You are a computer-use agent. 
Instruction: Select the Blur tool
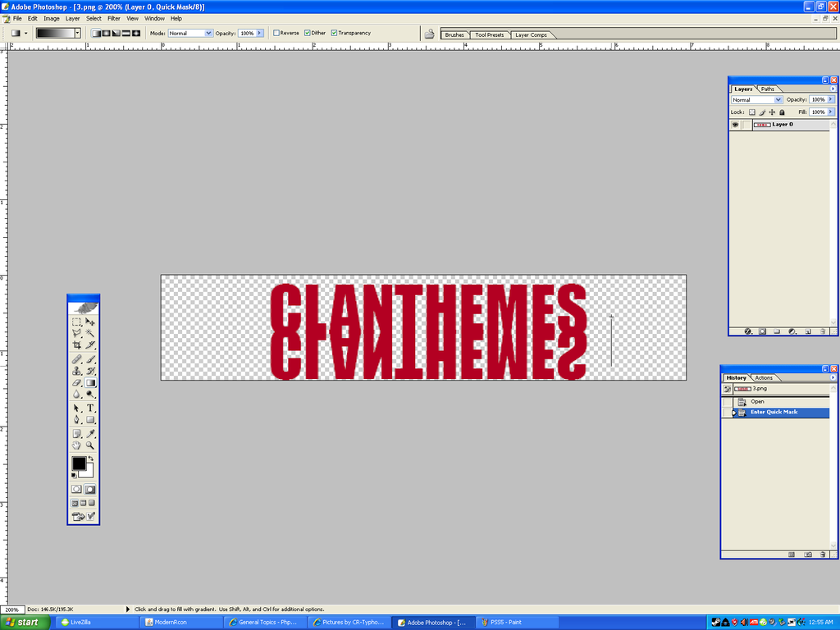pyautogui.click(x=76, y=395)
